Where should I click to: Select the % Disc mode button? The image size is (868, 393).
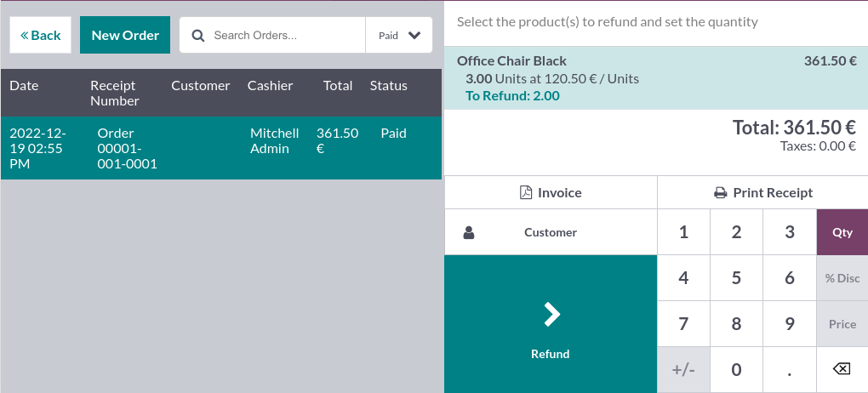[842, 278]
